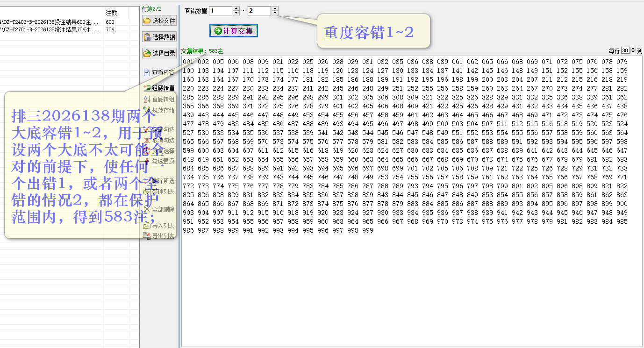Increase the first 容错数量 value

236,8
